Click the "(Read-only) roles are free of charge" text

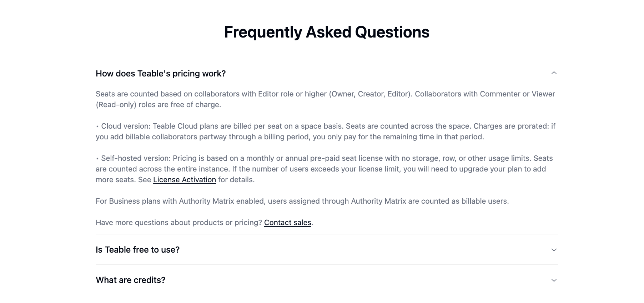pyautogui.click(x=158, y=105)
